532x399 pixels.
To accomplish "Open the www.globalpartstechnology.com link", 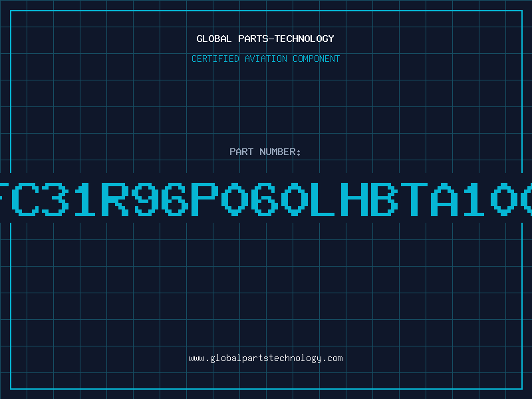I will pos(265,358).
